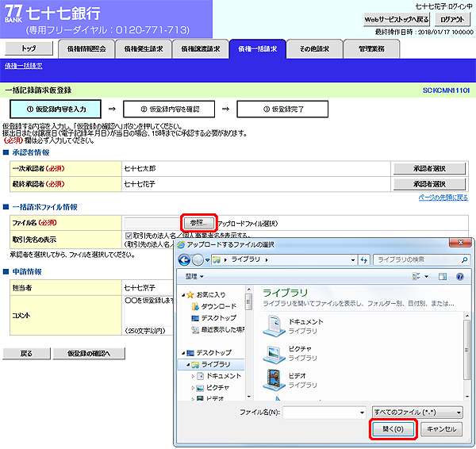Open the file type filter dropdown
Screen dimensions: 476x449
click(x=417, y=413)
